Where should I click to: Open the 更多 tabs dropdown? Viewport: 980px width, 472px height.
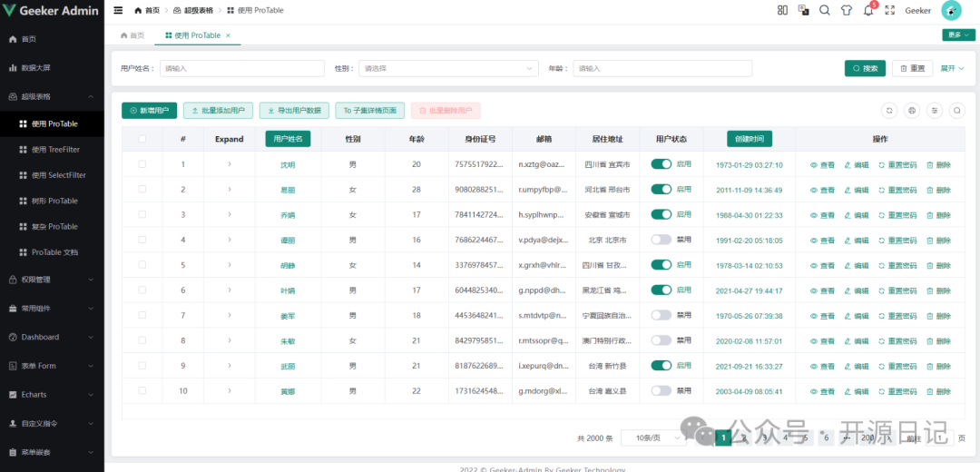point(959,35)
